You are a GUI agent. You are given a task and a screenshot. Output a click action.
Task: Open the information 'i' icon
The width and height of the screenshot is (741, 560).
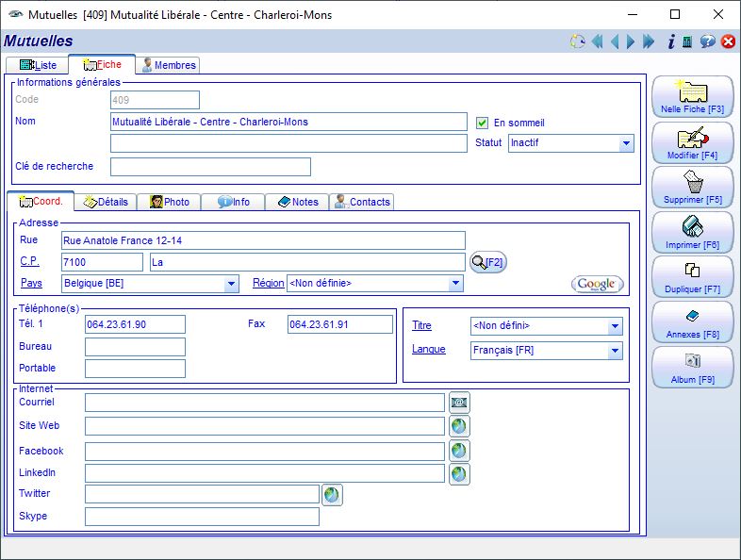coord(671,41)
